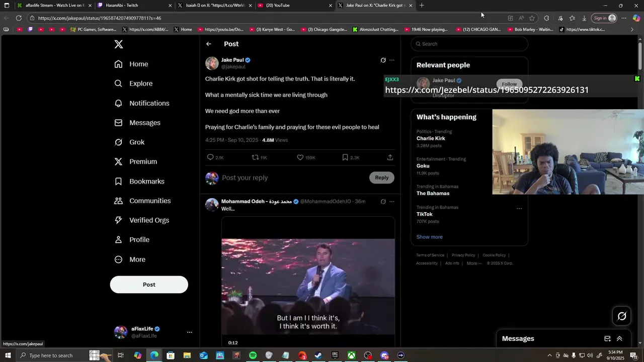Click the X Search box

coord(469,44)
